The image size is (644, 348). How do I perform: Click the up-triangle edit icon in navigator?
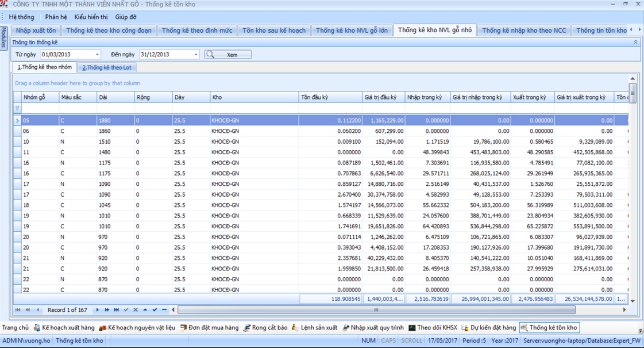click(x=145, y=309)
